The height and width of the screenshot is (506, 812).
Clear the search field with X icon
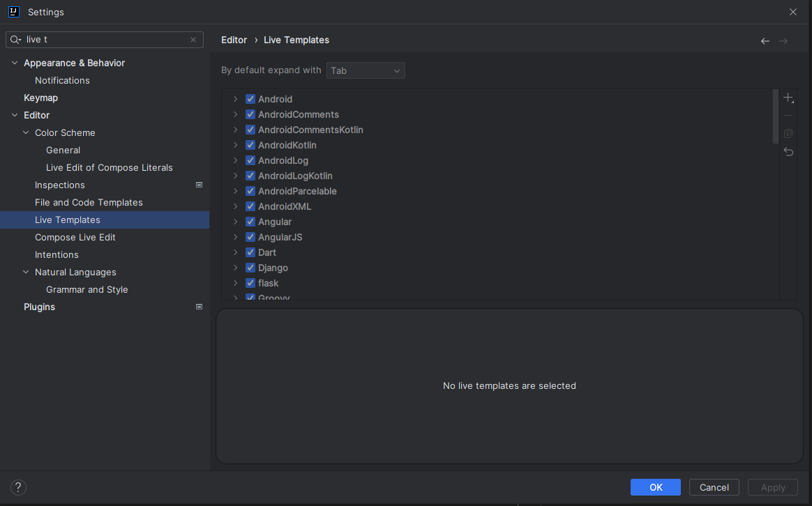pyautogui.click(x=193, y=40)
